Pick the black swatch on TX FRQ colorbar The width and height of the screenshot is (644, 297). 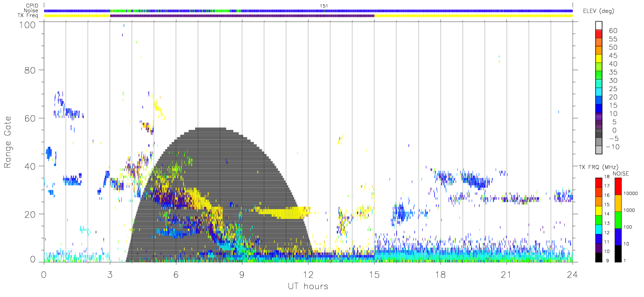(x=598, y=257)
